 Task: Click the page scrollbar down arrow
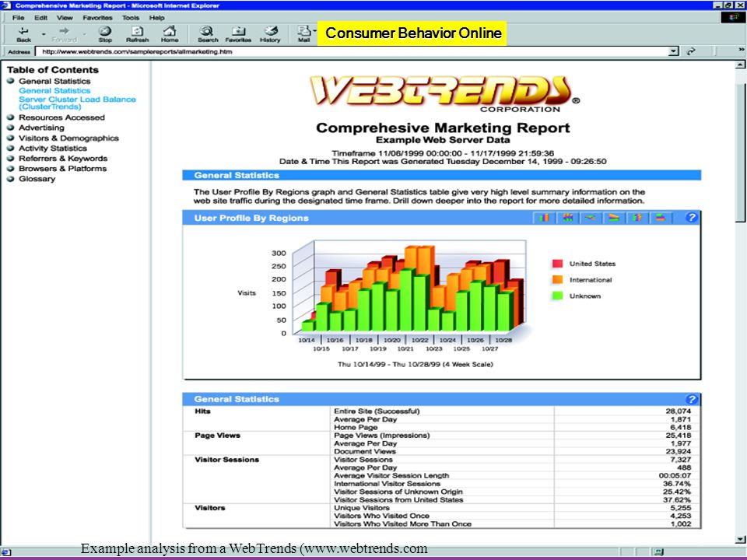click(740, 540)
